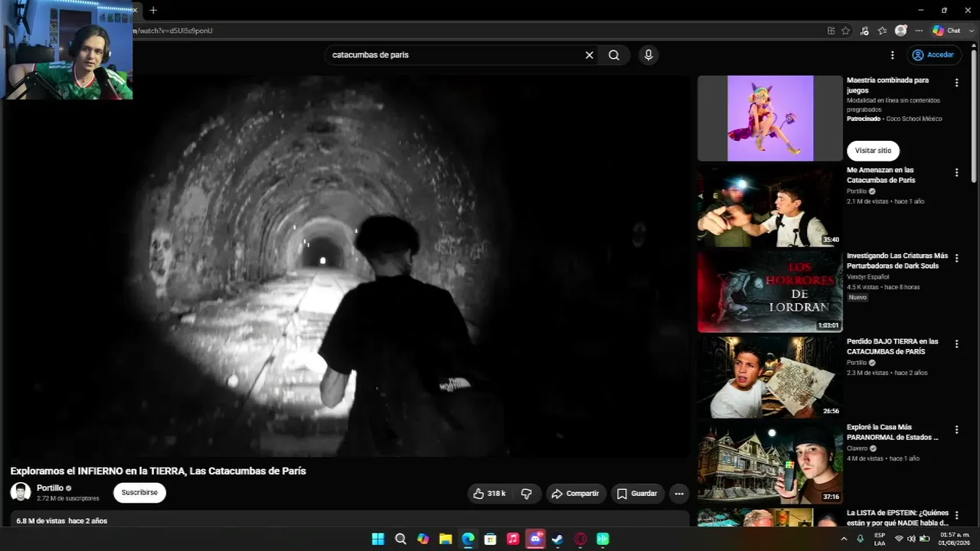This screenshot has height=551, width=980.
Task: Open the music app in the taskbar
Action: tap(513, 539)
